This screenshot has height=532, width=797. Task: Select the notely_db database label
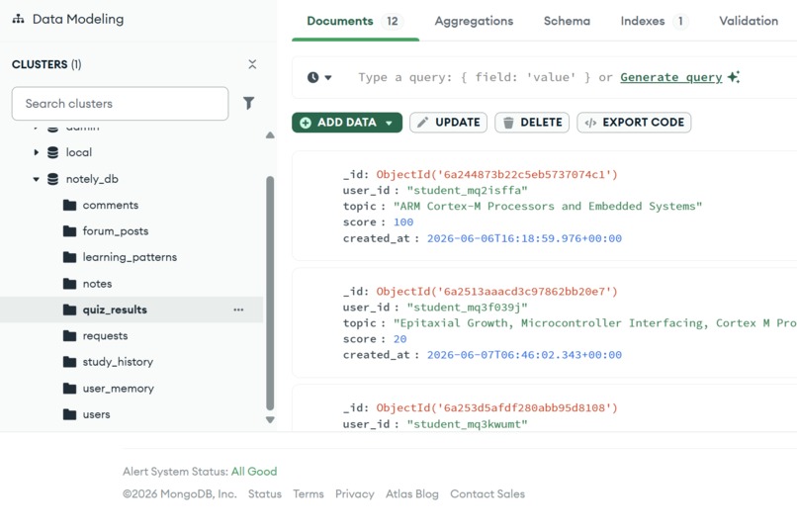92,179
